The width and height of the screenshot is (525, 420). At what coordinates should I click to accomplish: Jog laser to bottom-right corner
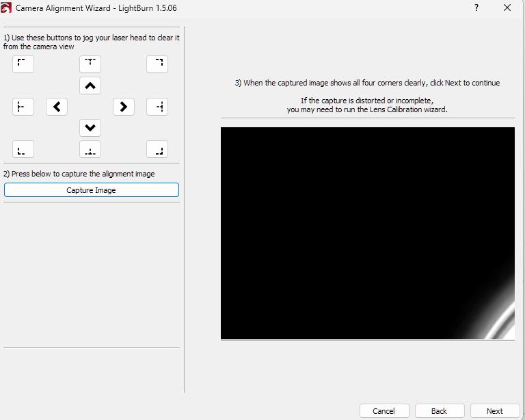[x=157, y=149]
